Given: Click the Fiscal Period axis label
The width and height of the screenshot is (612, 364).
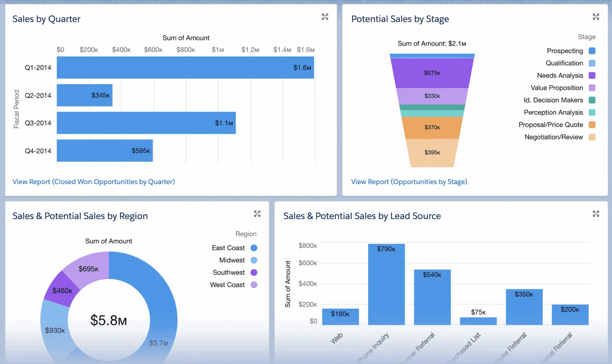Looking at the screenshot, I should tap(16, 109).
